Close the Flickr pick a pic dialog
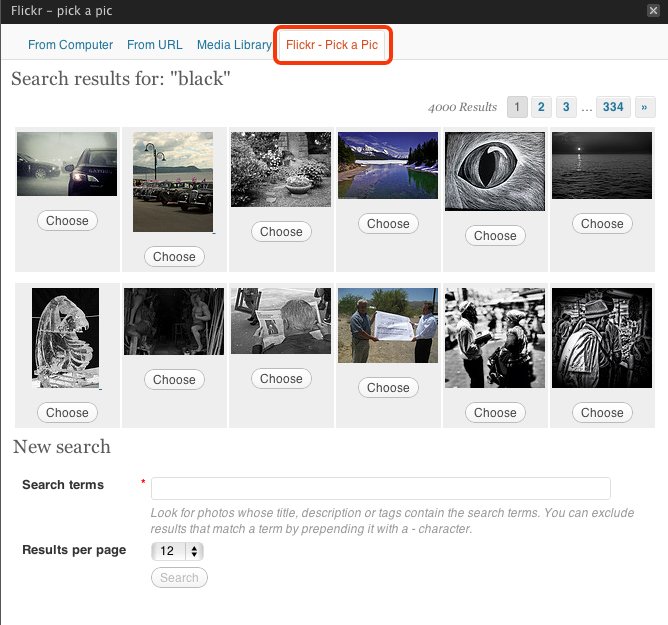The width and height of the screenshot is (668, 625). pos(653,10)
